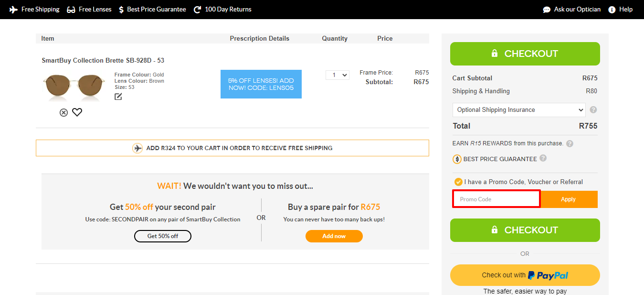This screenshot has height=295, width=644.
Task: Open Ask our Optician link
Action: 577,10
